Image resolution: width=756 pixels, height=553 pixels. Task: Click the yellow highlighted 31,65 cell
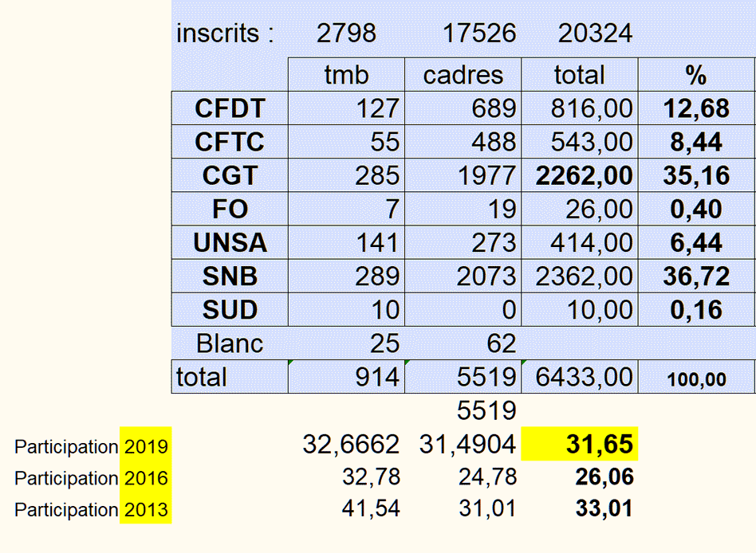[580, 445]
